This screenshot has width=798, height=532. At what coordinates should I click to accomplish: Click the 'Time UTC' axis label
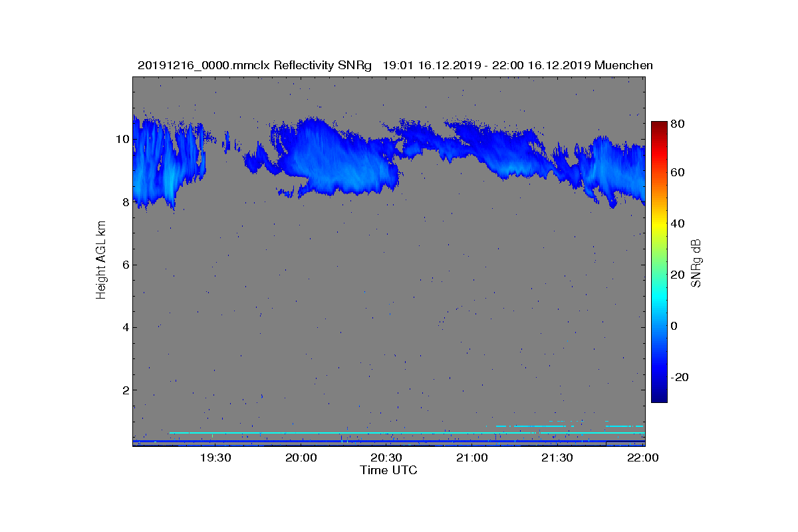point(388,470)
